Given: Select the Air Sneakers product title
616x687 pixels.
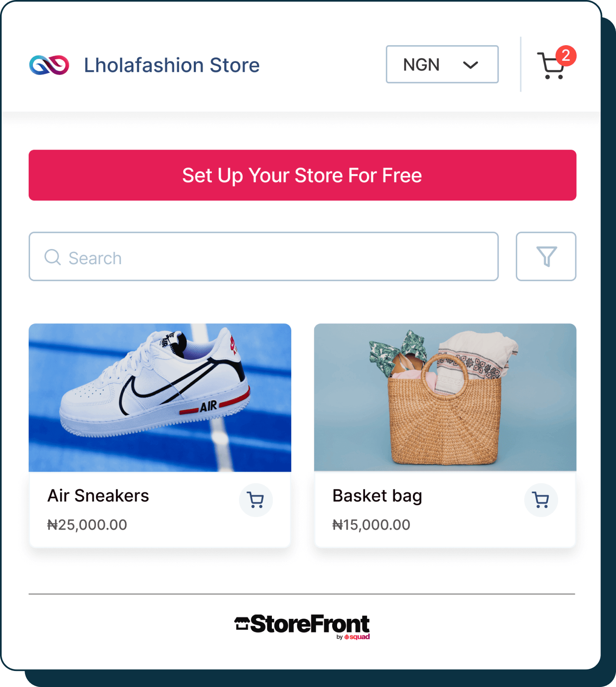Looking at the screenshot, I should pos(98,496).
